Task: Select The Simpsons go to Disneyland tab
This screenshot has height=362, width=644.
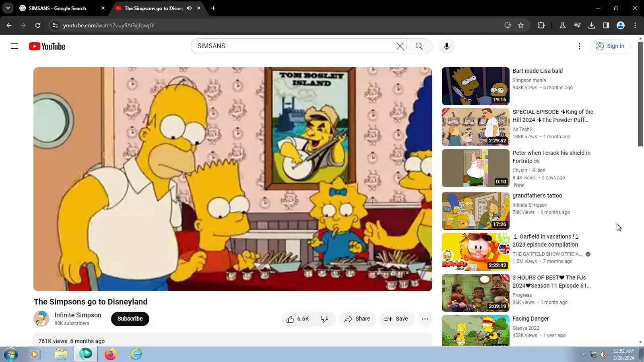Action: click(x=154, y=8)
